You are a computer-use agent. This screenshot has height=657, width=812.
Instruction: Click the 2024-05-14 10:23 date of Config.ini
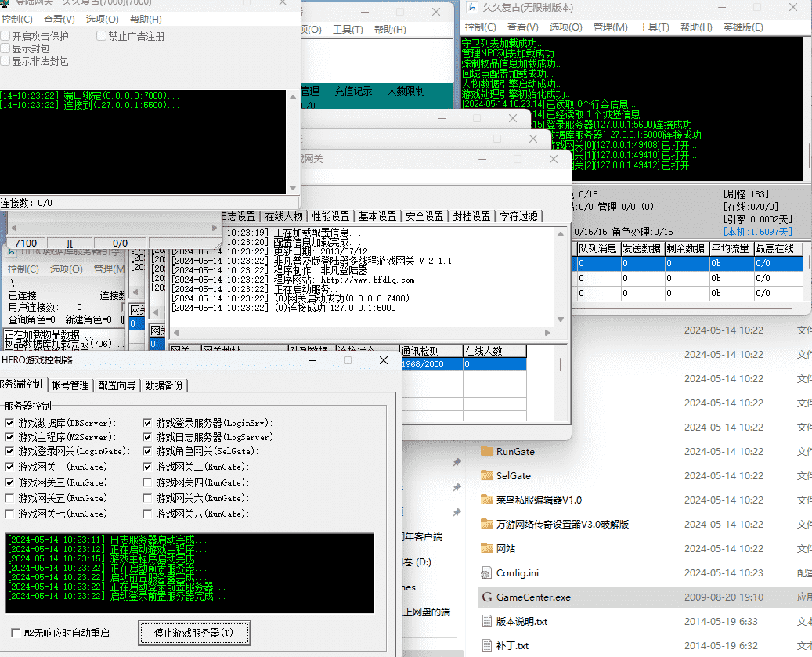(x=724, y=572)
